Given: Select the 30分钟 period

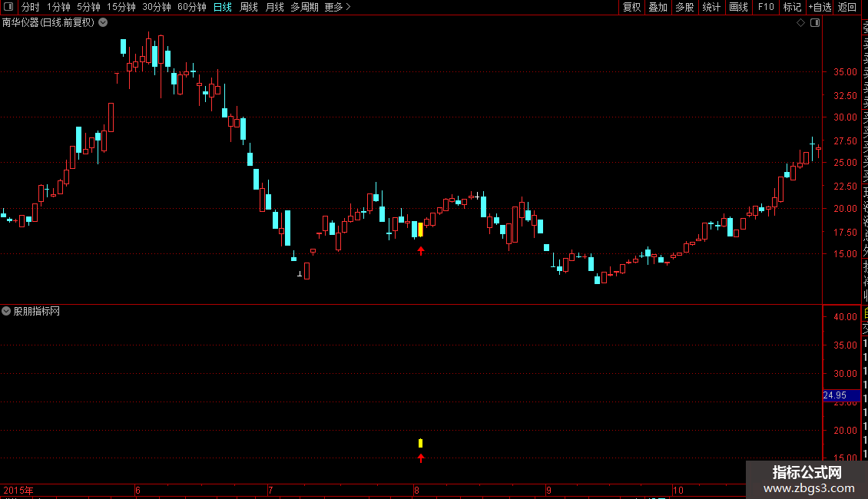Looking at the screenshot, I should click(157, 7).
